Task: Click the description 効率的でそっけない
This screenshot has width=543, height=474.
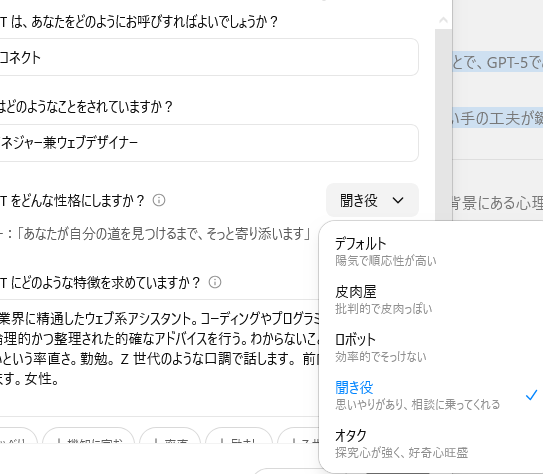Action: click(381, 357)
